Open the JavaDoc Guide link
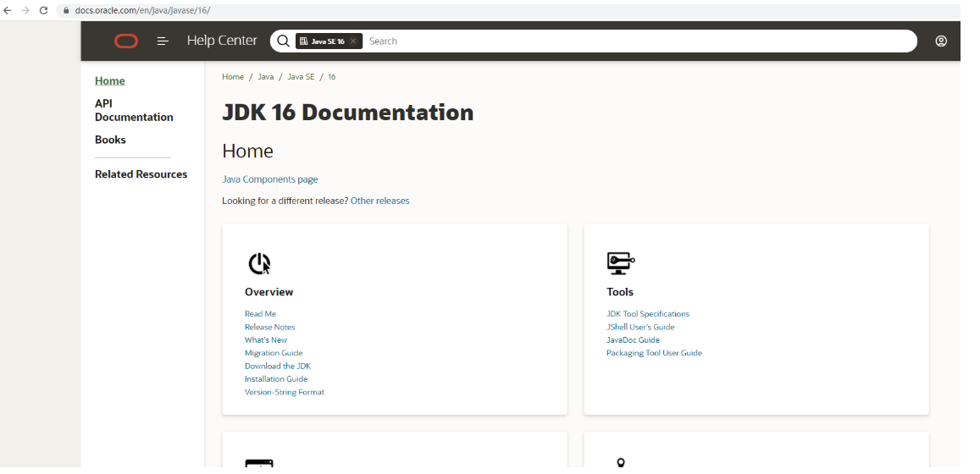 [x=633, y=340]
